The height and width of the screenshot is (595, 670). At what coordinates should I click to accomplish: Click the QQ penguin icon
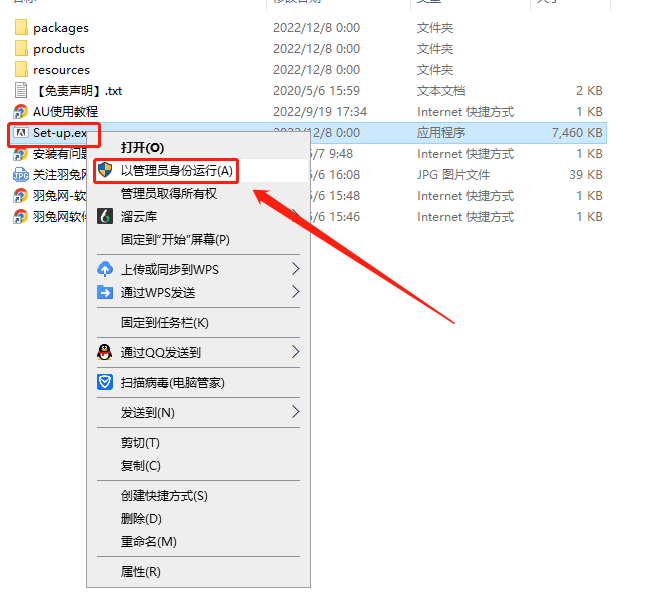click(x=105, y=352)
